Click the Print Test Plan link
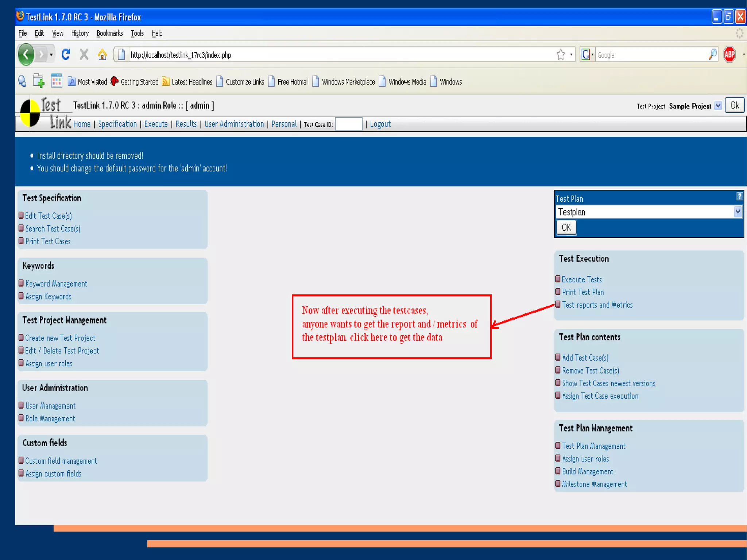 click(583, 292)
